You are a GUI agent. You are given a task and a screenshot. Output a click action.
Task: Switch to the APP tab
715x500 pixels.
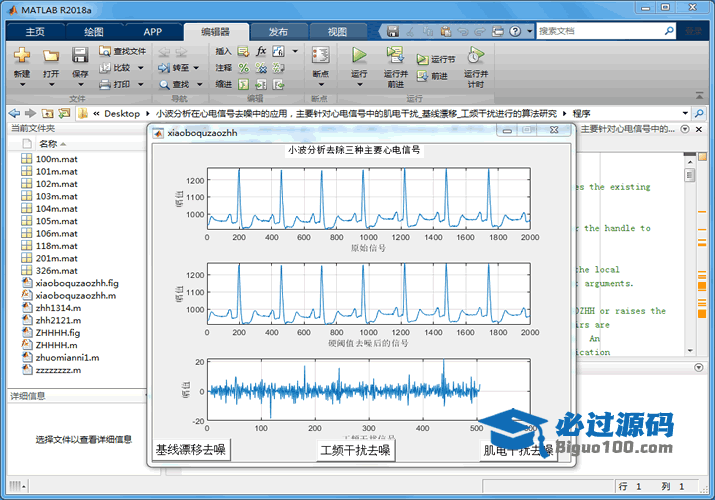152,31
